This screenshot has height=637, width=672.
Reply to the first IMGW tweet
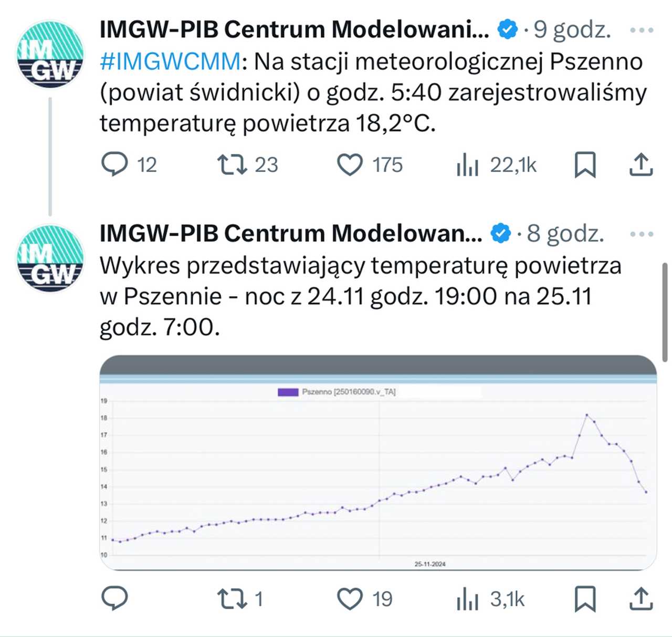coord(114,164)
